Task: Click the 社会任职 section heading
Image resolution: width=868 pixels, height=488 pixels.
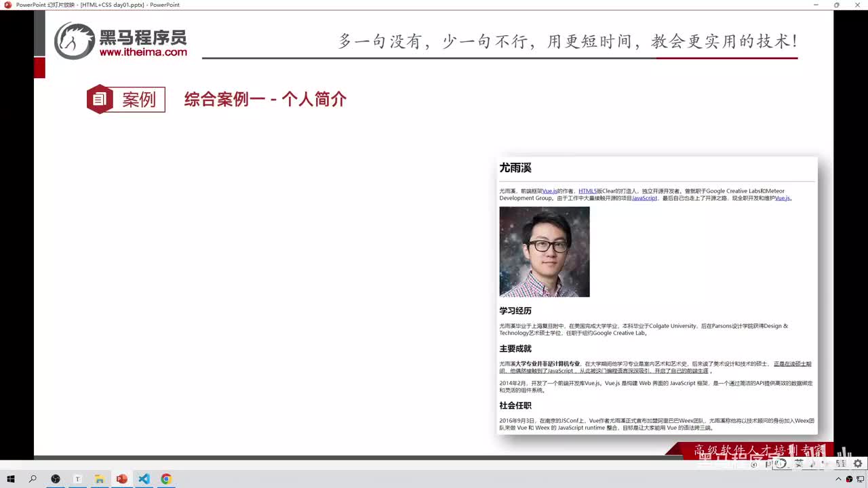Action: (515, 405)
